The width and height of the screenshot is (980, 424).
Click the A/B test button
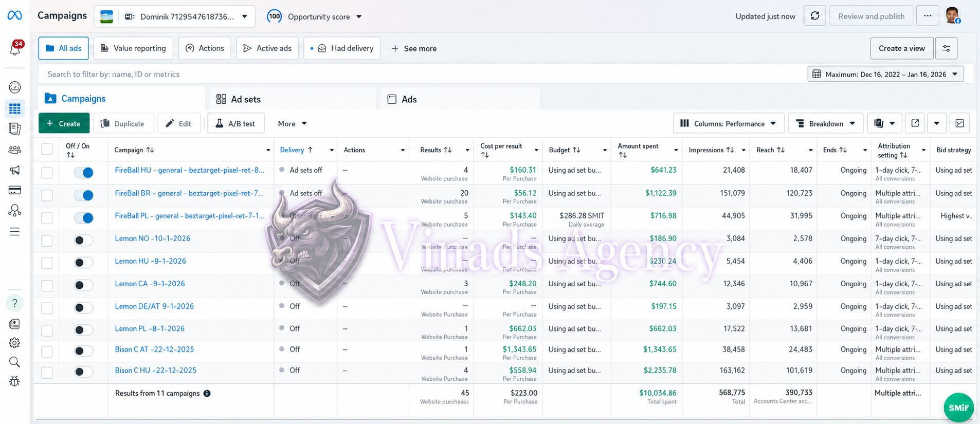236,123
